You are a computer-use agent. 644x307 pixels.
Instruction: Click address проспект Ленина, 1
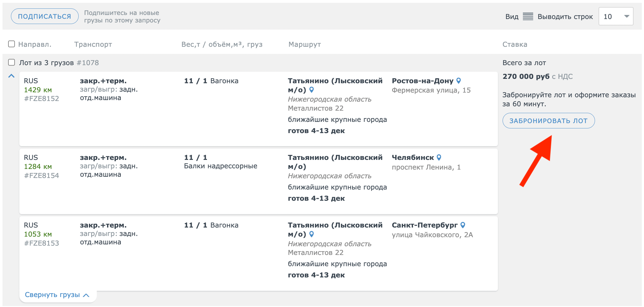[426, 167]
